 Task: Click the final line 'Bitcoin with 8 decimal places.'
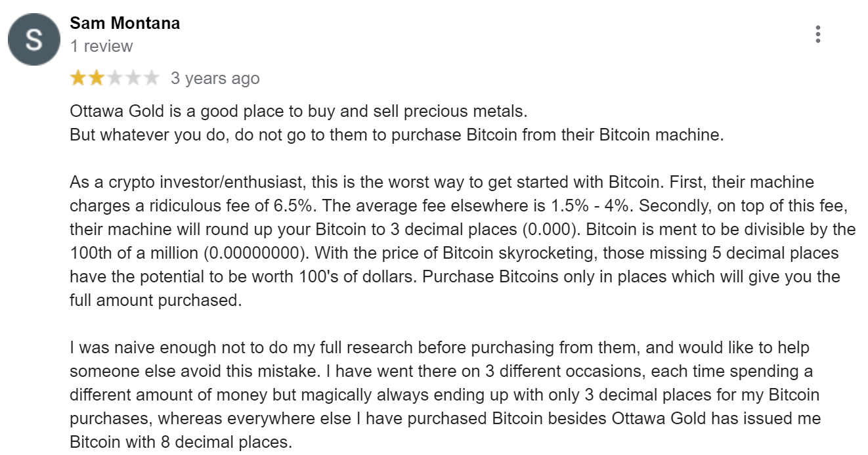tap(181, 443)
